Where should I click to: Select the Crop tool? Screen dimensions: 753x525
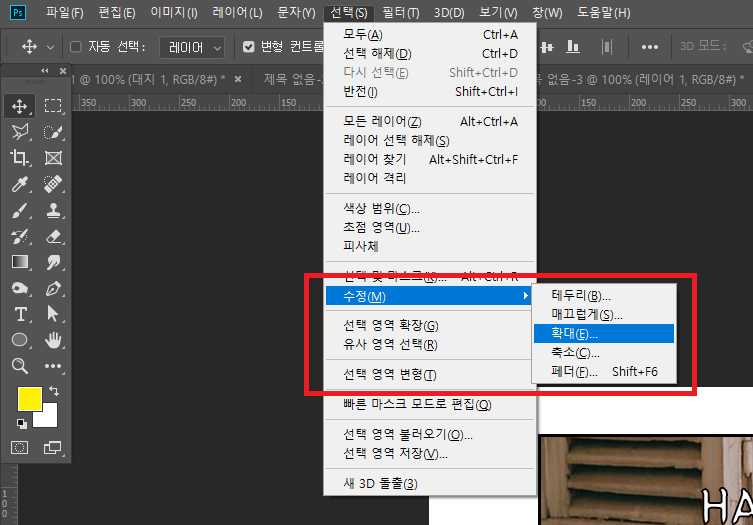(20, 158)
